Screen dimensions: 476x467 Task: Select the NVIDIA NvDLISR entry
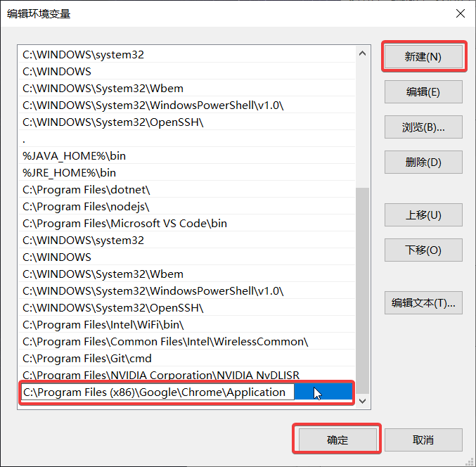[x=187, y=374]
